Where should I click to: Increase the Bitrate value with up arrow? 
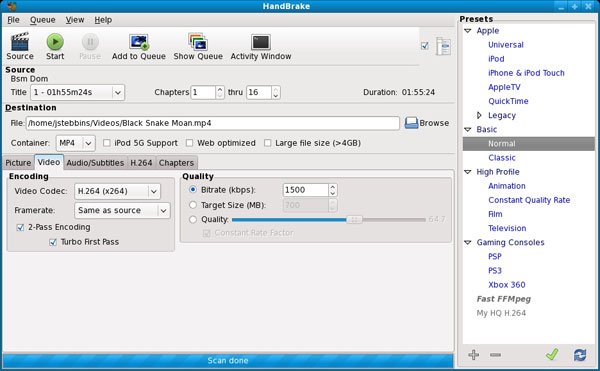[x=333, y=187]
